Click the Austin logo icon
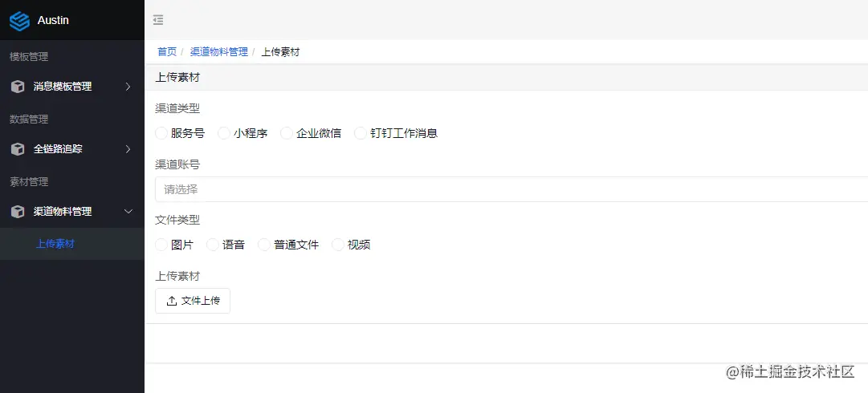The width and height of the screenshot is (868, 393). coord(19,20)
